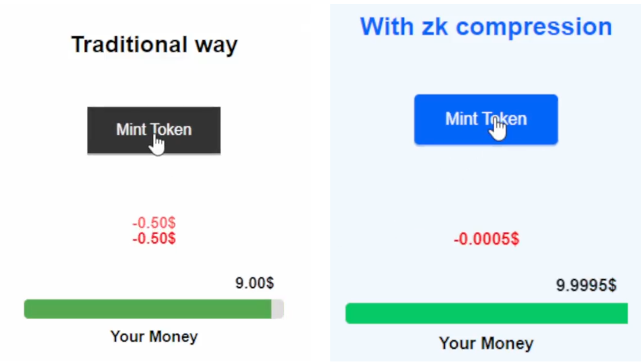Image resolution: width=643 pixels, height=364 pixels.
Task: Click the 9.00$ balance label
Action: [x=255, y=283]
